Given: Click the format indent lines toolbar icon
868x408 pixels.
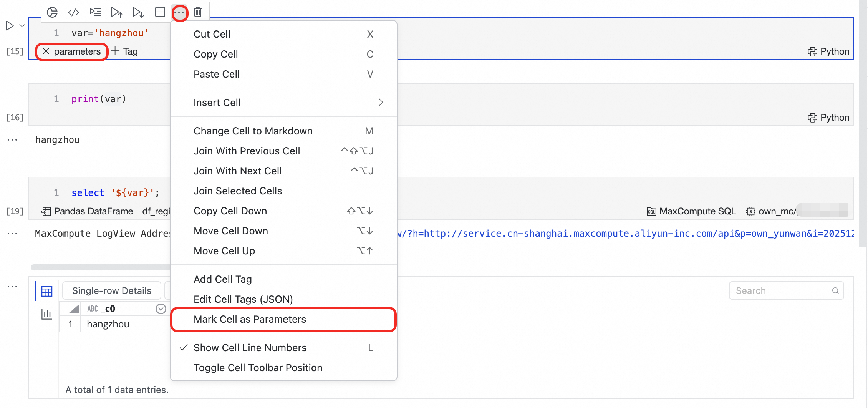Looking at the screenshot, I should pos(95,12).
